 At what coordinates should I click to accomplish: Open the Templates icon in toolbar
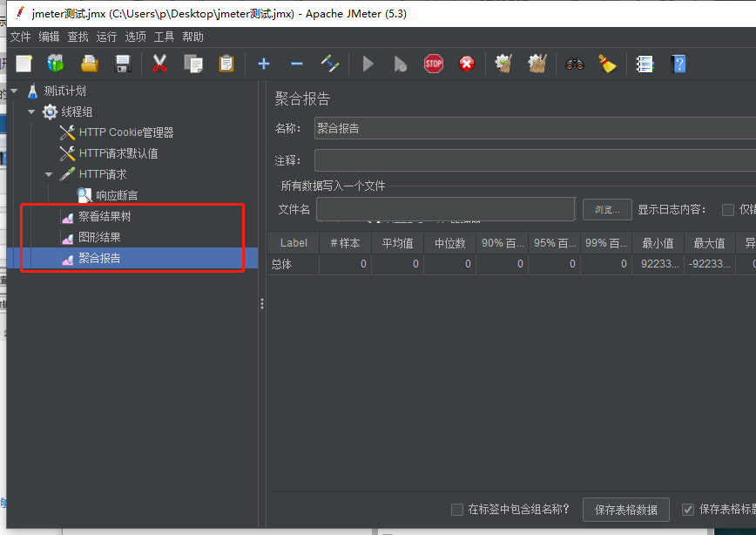pyautogui.click(x=56, y=64)
